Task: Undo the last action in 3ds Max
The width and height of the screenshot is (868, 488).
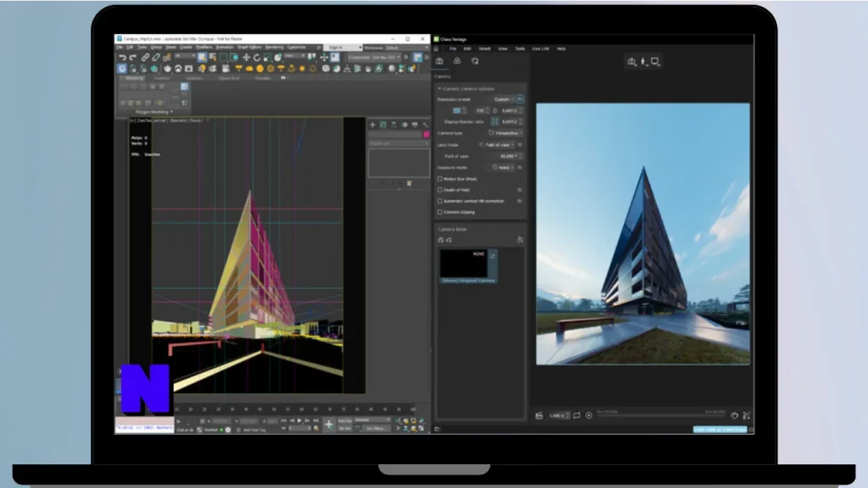Action: (122, 58)
